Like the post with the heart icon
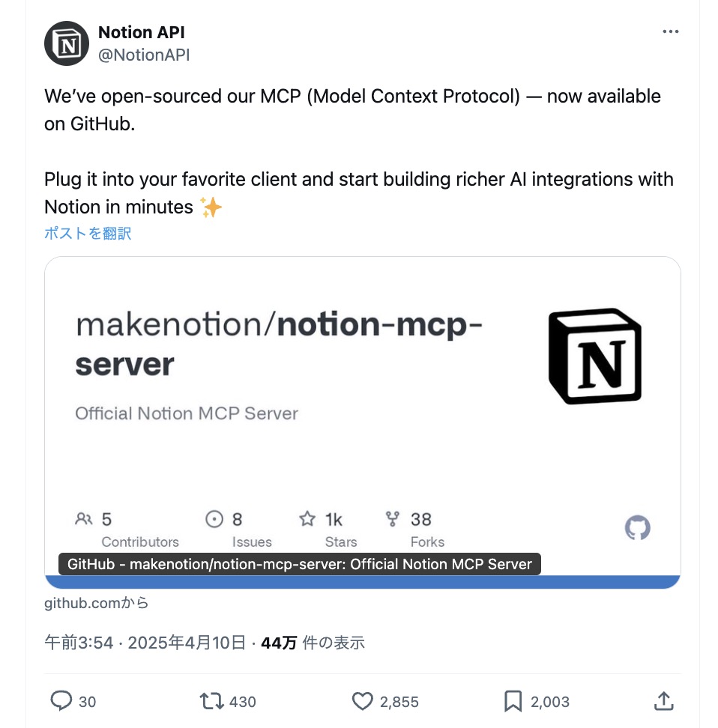Viewport: 718px width, 728px height. (x=363, y=701)
